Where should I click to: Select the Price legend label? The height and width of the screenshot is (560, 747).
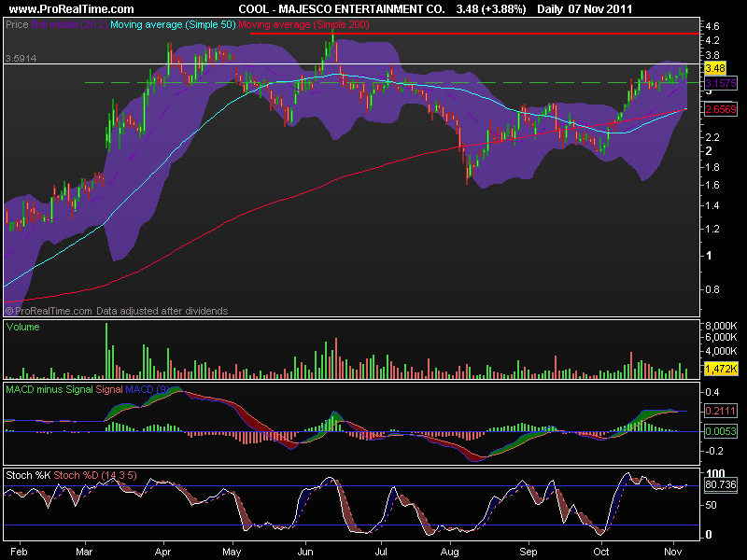(x=17, y=24)
